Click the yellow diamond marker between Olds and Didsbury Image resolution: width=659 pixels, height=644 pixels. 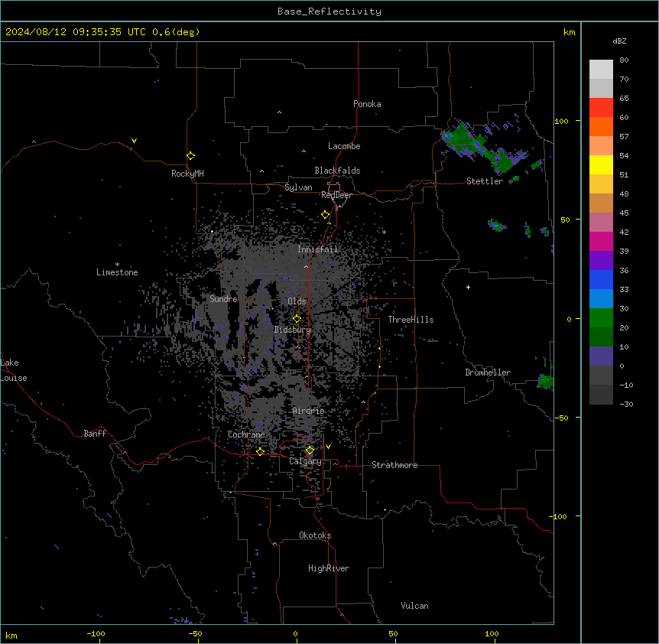(297, 319)
